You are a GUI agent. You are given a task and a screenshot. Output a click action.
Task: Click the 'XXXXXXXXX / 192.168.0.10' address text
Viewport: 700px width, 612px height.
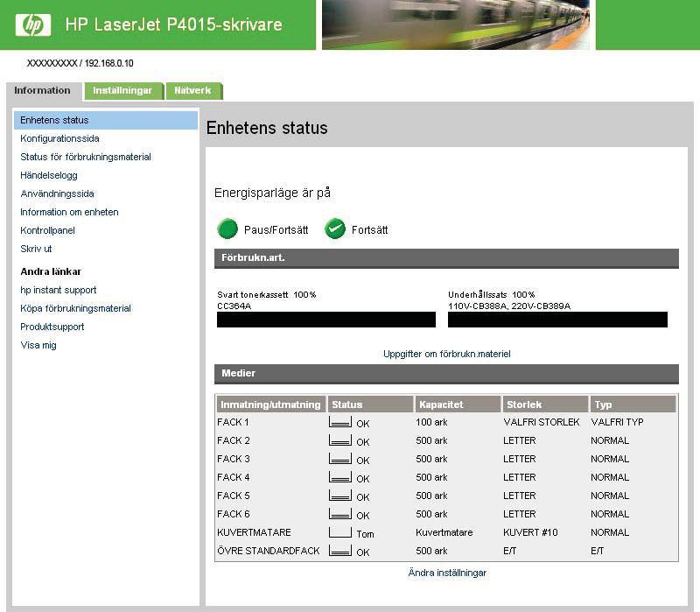pos(80,63)
